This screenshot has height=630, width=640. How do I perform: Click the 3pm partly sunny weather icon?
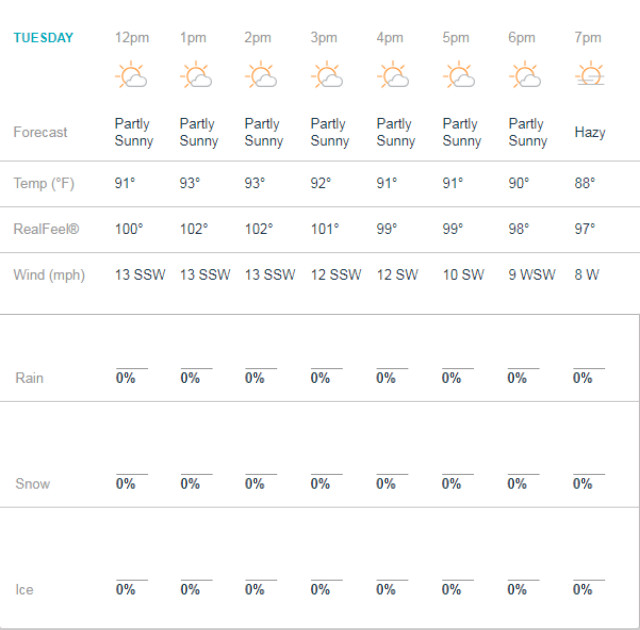(x=327, y=74)
